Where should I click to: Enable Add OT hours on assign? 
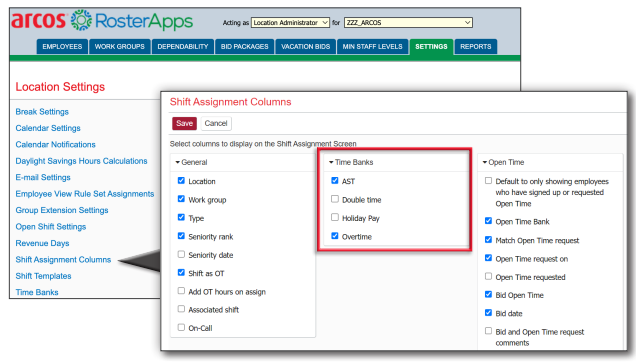point(181,291)
